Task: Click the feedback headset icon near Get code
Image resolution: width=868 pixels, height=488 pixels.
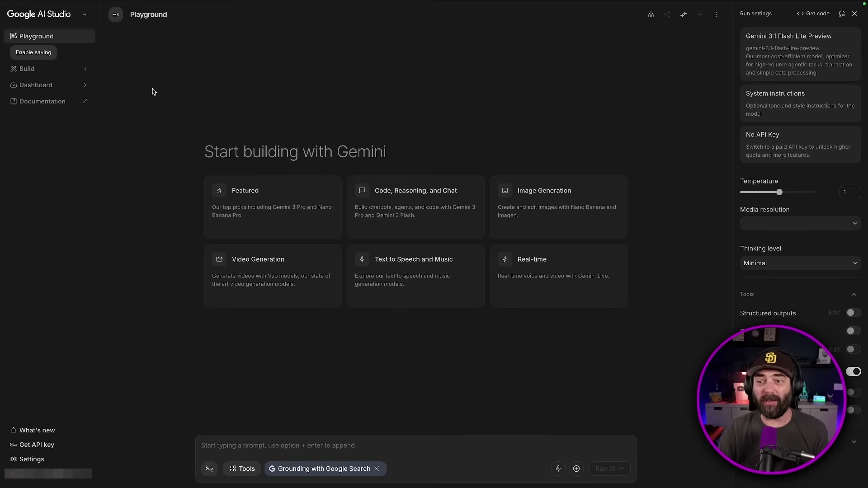Action: click(x=841, y=14)
